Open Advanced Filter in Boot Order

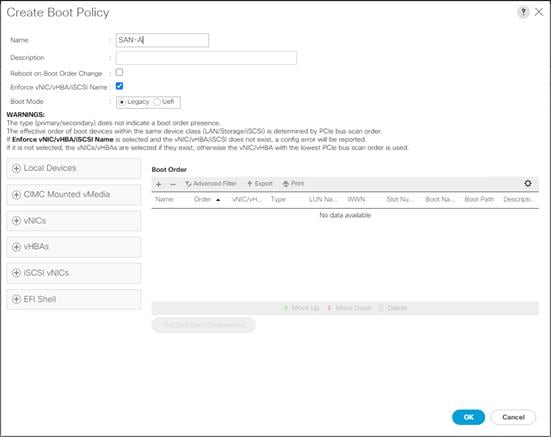[x=211, y=184]
